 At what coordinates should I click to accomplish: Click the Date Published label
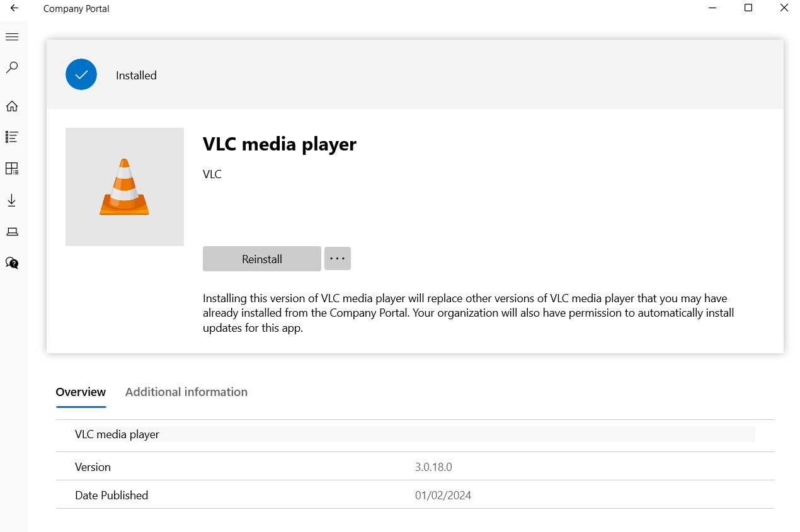pyautogui.click(x=111, y=495)
